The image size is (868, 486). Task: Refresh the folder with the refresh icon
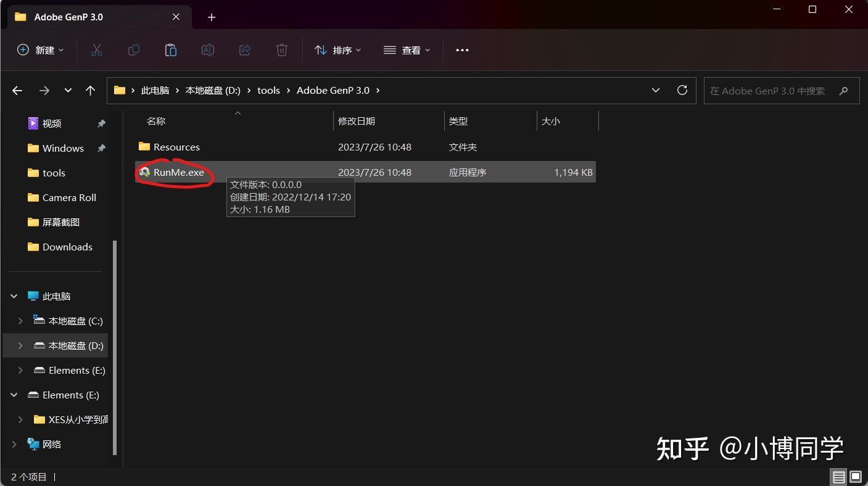click(x=682, y=90)
